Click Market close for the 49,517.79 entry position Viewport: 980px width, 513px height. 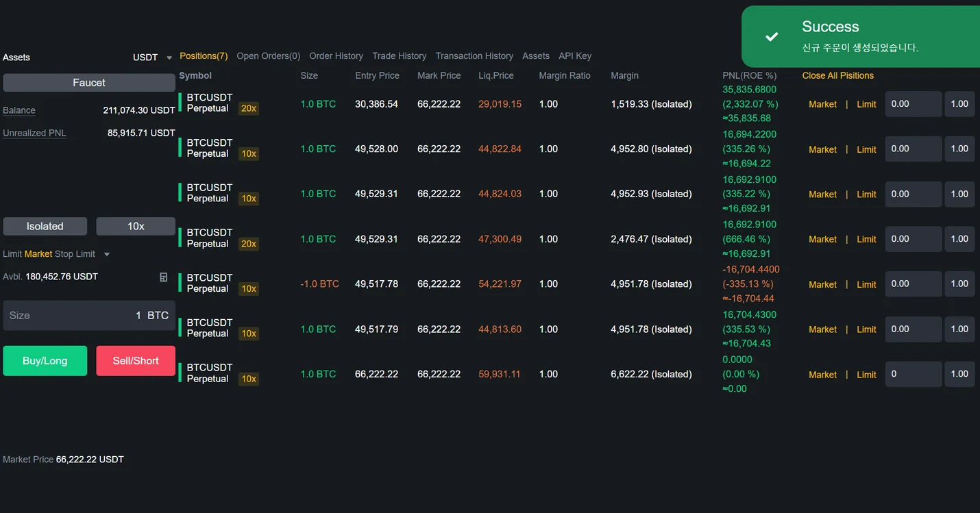pyautogui.click(x=822, y=329)
